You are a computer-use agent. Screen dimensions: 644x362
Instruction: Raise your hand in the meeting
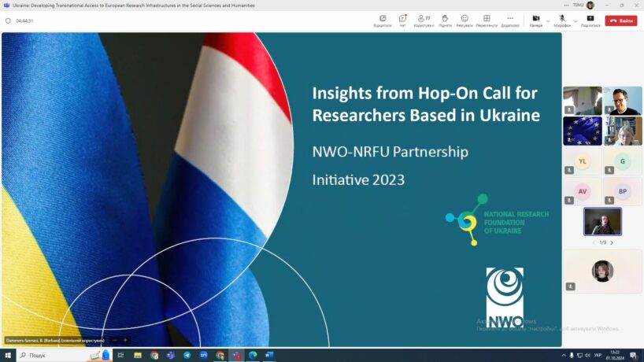pos(445,20)
